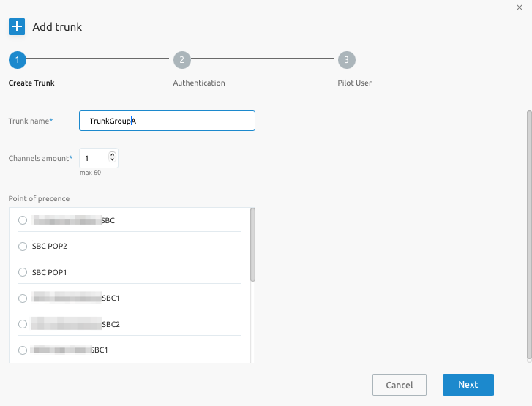Screen dimensions: 532x406
Task: Click the Channels amount label
Action: pos(40,159)
